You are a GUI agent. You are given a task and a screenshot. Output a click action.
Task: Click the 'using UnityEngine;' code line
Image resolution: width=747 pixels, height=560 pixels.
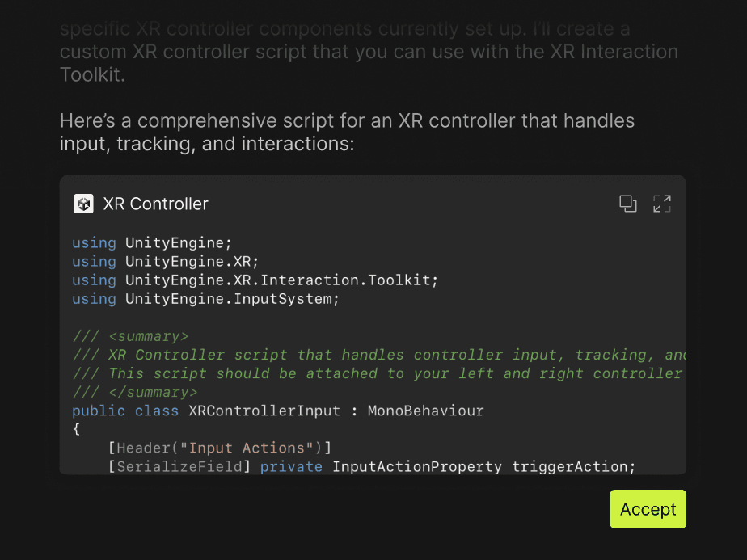pyautogui.click(x=152, y=243)
